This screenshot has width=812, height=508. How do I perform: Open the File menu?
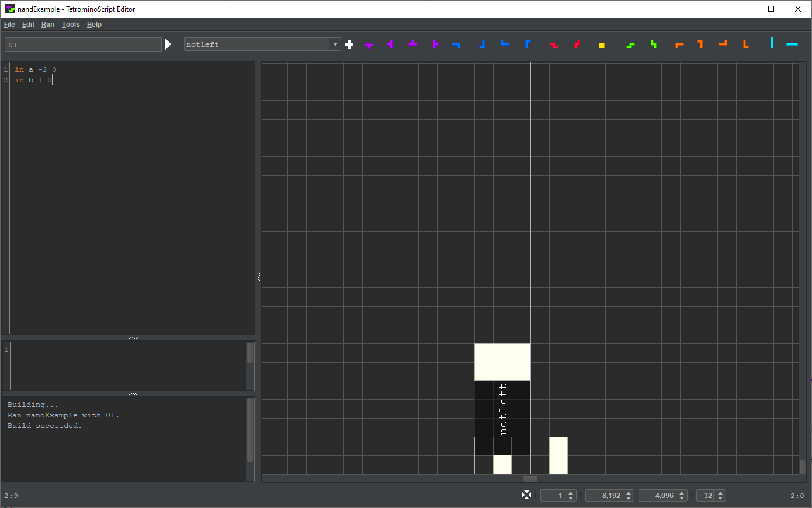pos(9,25)
